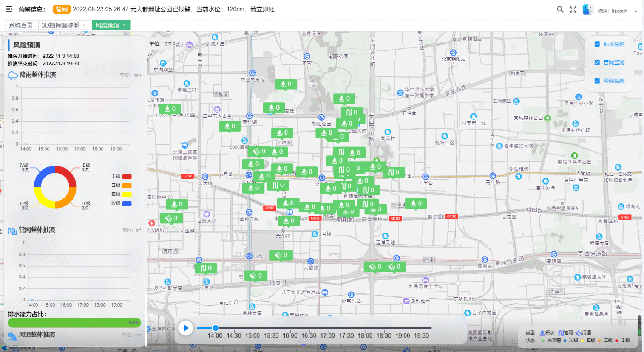Disable the 河道监测 checkbox
The image size is (644, 352).
tap(597, 81)
